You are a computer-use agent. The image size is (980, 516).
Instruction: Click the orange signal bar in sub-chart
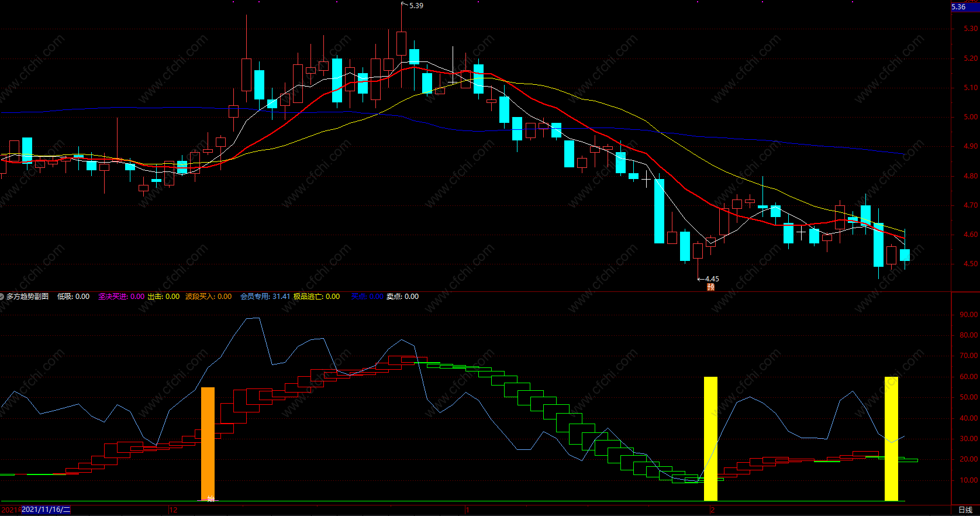pos(208,444)
